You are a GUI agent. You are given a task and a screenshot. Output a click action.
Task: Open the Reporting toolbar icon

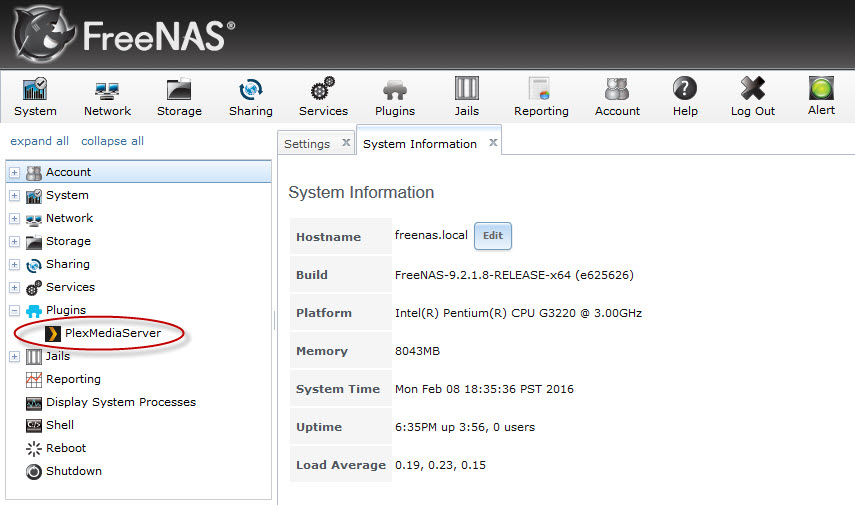pyautogui.click(x=540, y=88)
